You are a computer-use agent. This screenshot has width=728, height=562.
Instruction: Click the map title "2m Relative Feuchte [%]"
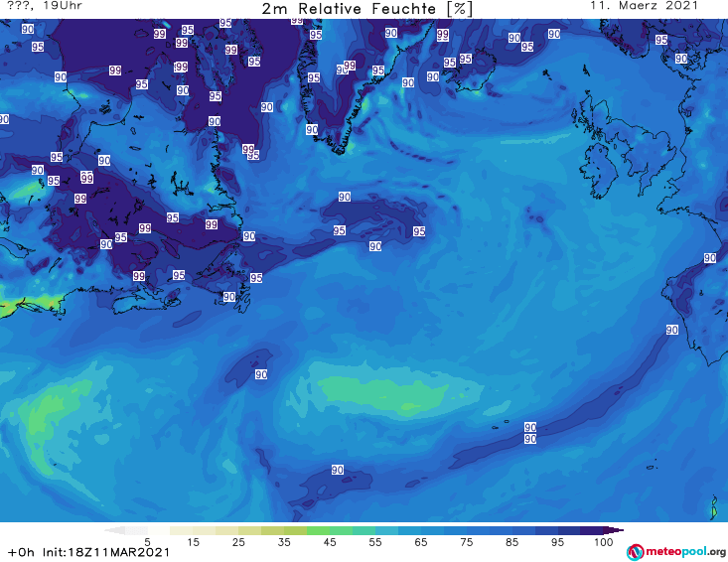point(366,9)
